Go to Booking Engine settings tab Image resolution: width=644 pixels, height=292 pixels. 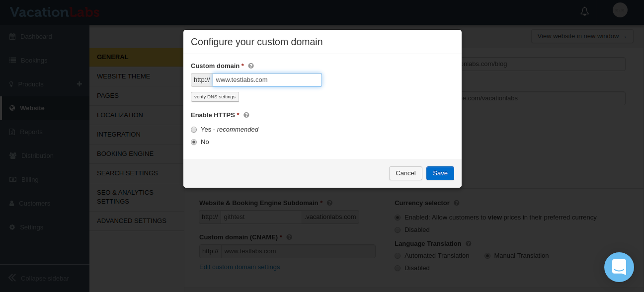(x=125, y=154)
